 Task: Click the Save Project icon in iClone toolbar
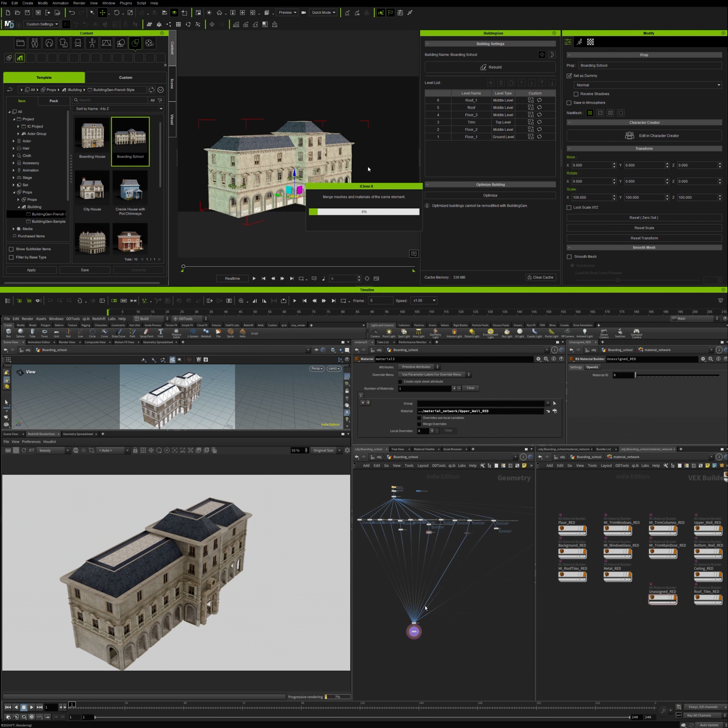[x=27, y=12]
